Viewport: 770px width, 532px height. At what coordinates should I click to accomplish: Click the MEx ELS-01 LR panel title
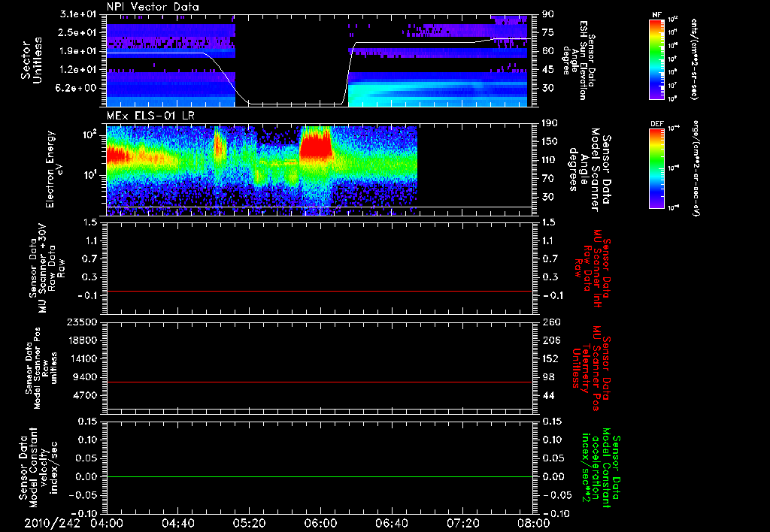pos(150,116)
